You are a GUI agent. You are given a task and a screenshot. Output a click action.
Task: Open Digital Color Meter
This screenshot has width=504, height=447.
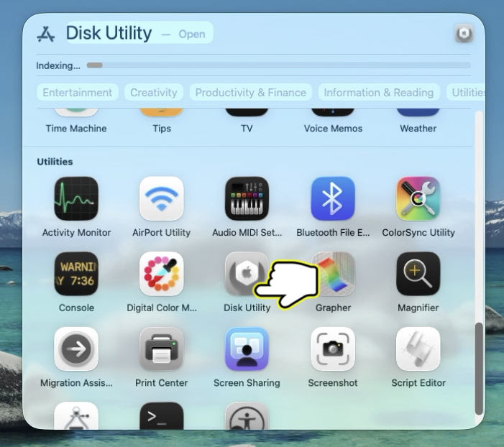coord(162,274)
